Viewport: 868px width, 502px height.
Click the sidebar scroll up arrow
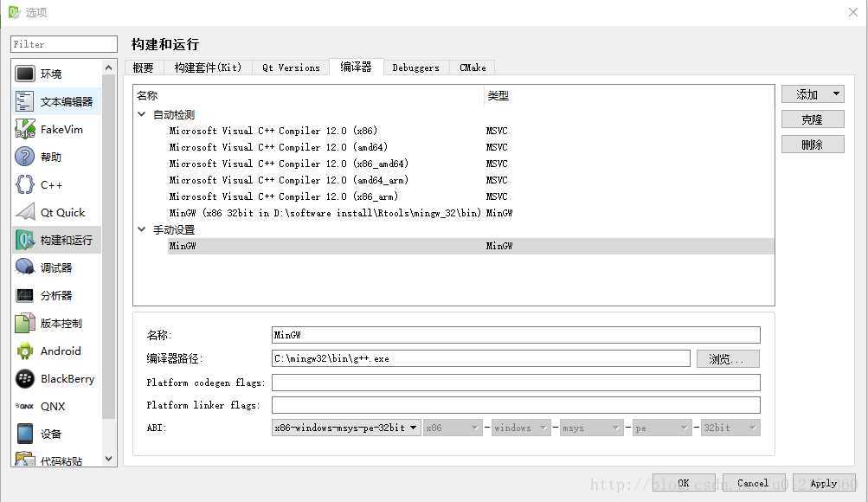click(108, 68)
